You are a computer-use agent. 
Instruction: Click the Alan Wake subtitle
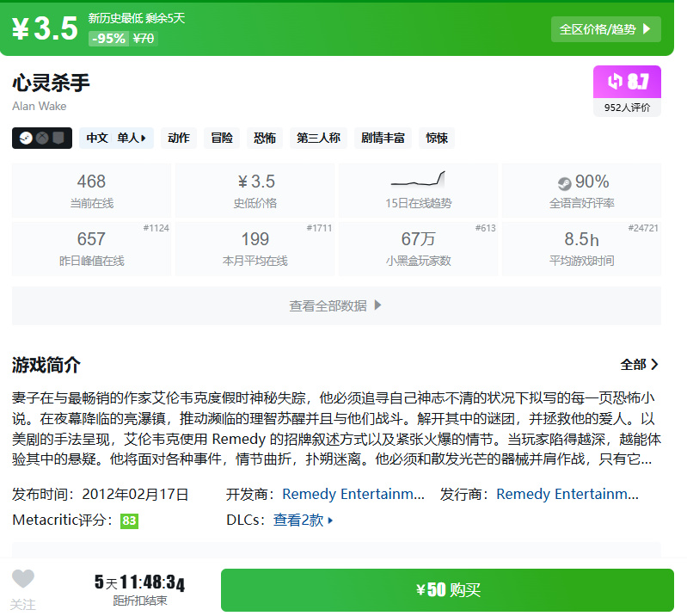[40, 107]
